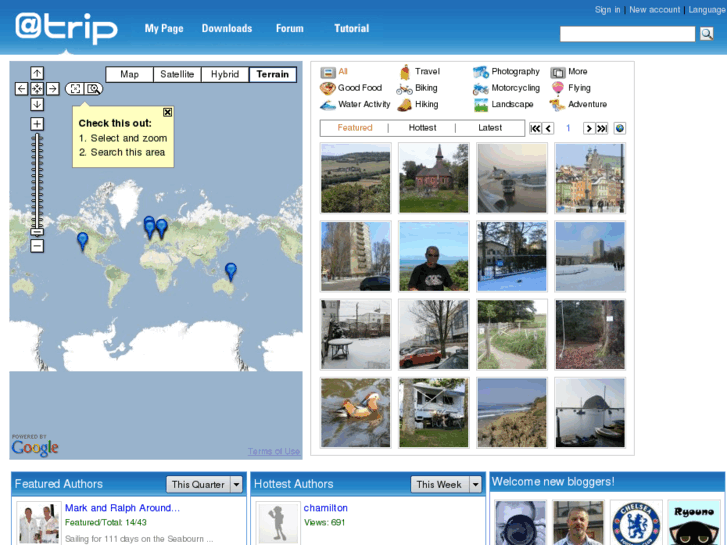Pan the map down with arrow button

[x=37, y=104]
